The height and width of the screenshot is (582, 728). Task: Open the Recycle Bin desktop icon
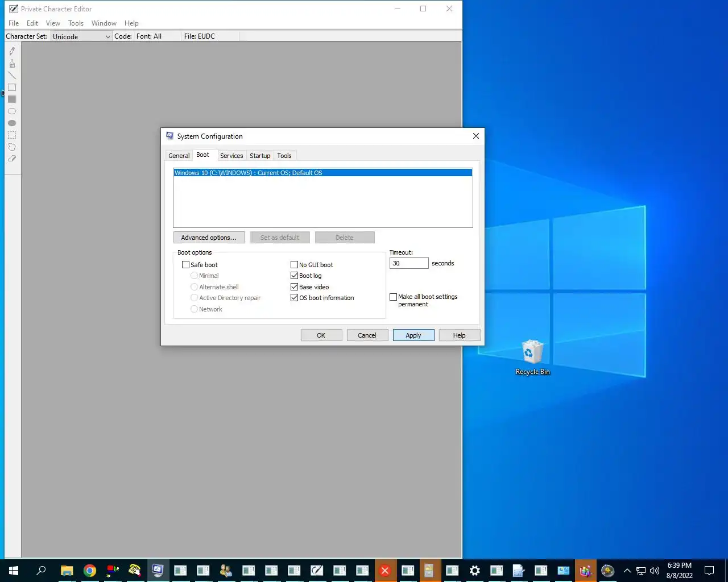tap(532, 357)
